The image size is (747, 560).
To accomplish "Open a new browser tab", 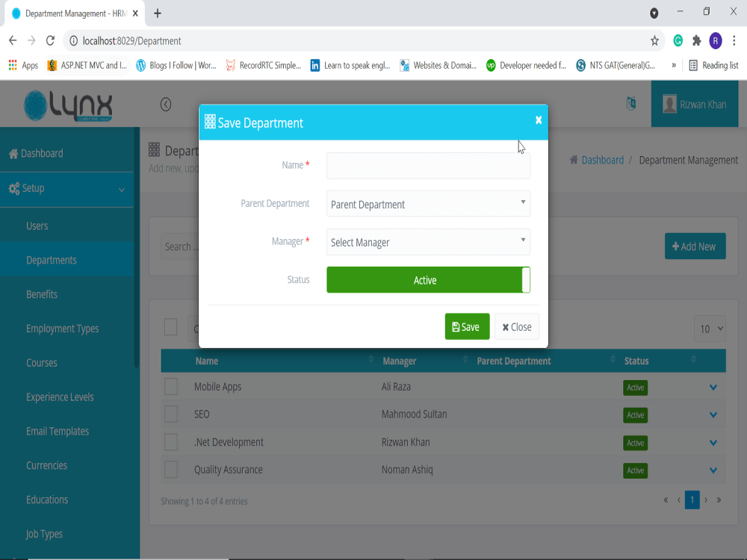I will coord(158,13).
